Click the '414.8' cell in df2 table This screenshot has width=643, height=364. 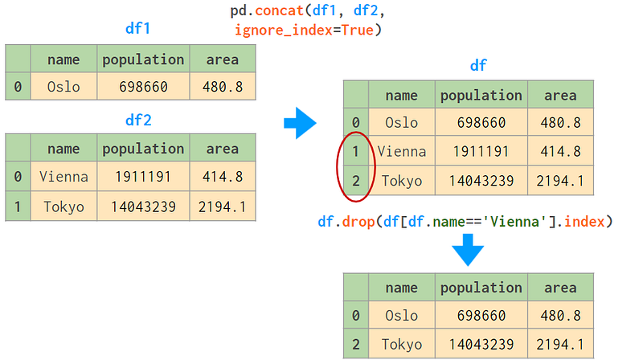(223, 176)
